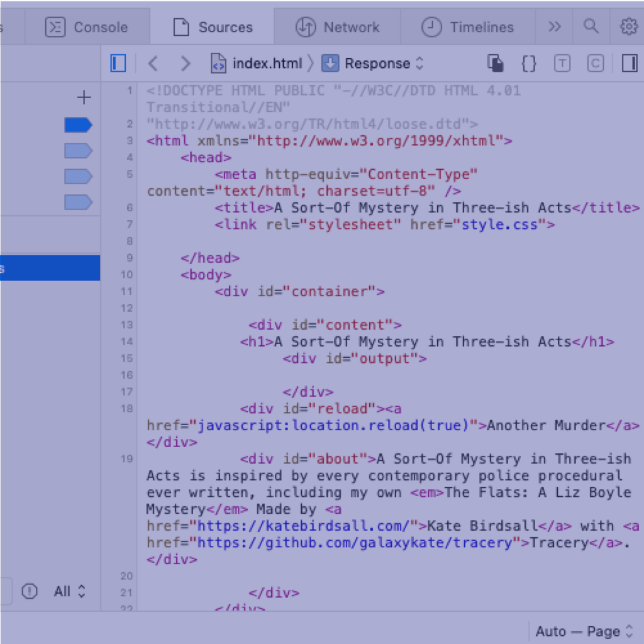Switch to the Network tab

[x=337, y=27]
